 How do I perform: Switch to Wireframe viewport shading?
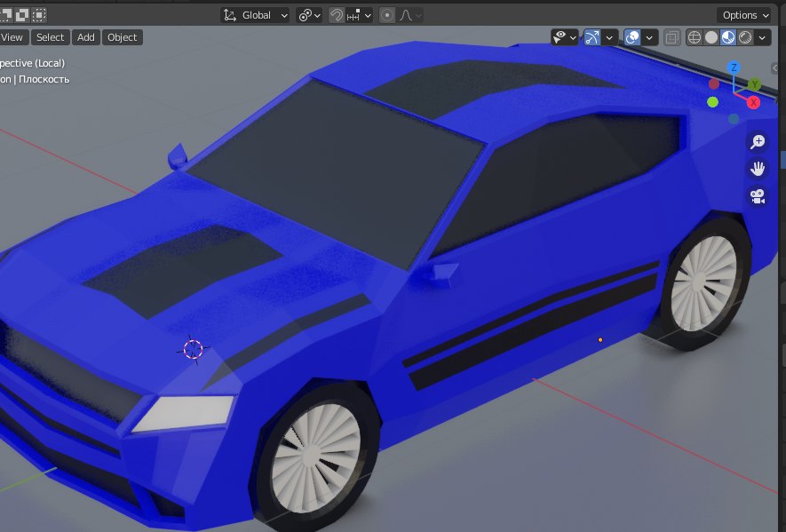[695, 37]
